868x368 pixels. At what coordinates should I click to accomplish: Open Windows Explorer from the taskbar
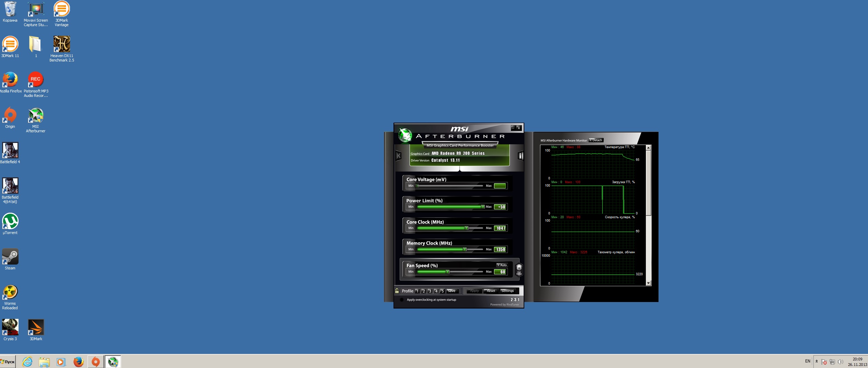coord(44,361)
